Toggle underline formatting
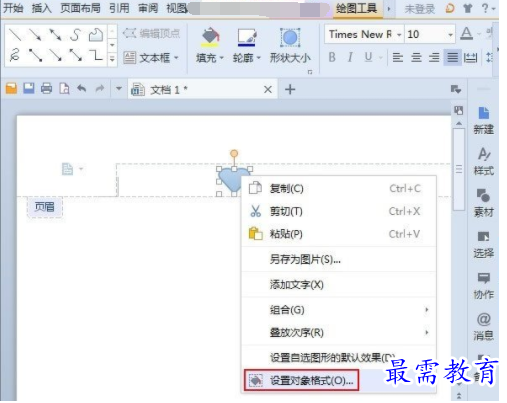 tap(368, 57)
